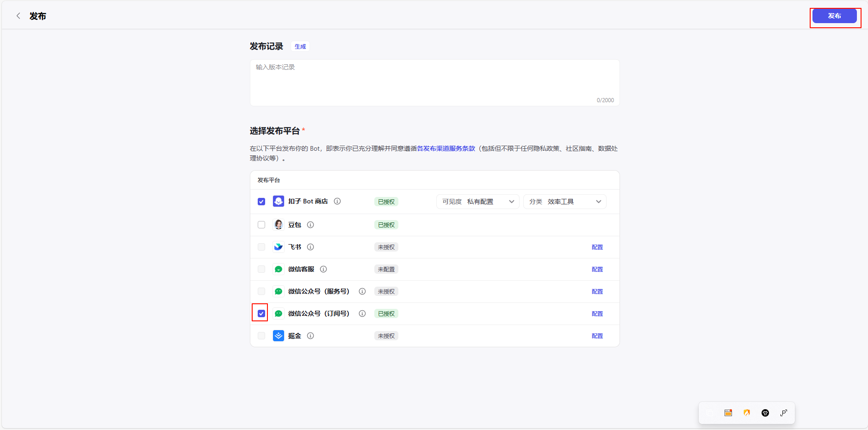Click 配置 link for 飞书 row
The height and width of the screenshot is (430, 868).
pos(597,247)
